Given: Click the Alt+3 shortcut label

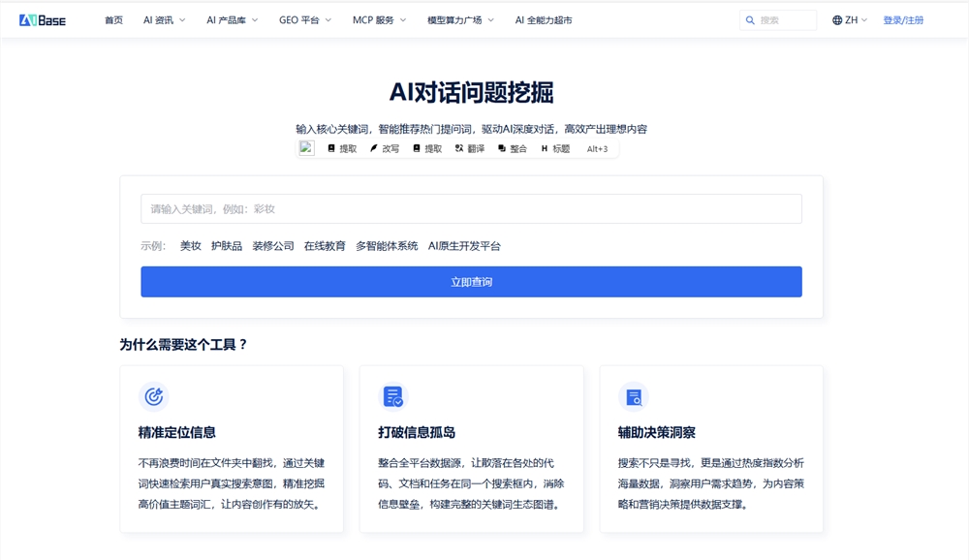Looking at the screenshot, I should coord(597,149).
